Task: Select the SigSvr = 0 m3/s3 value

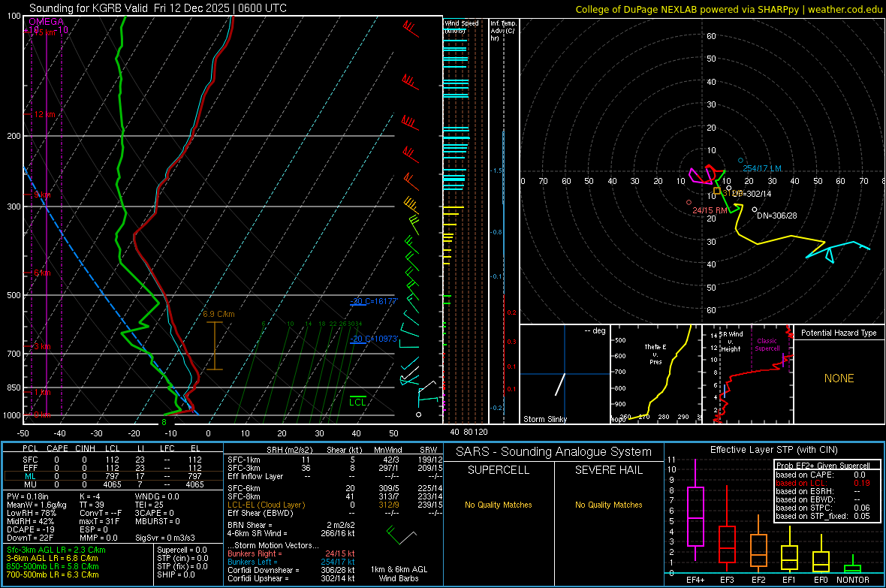Action: click(165, 538)
